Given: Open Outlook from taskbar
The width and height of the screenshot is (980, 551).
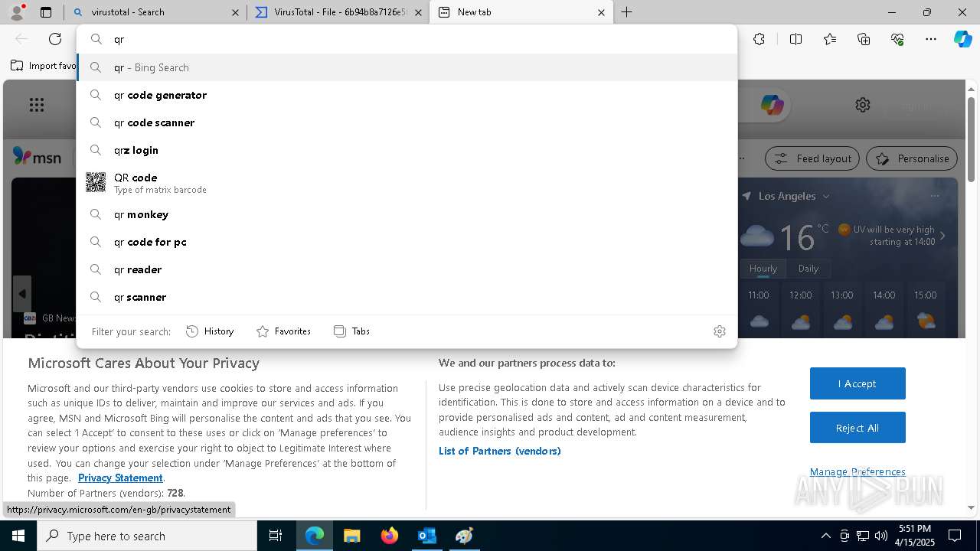Looking at the screenshot, I should tap(426, 536).
